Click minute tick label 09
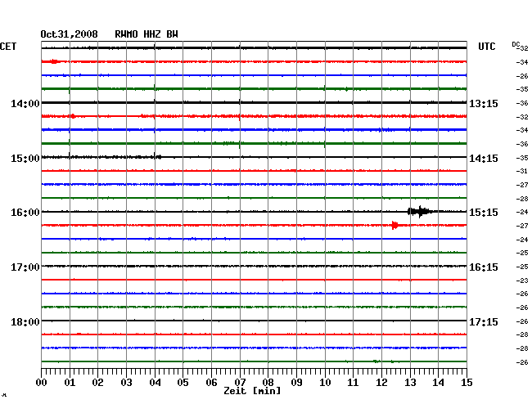Screen dimensions: 532x404 pos(296,383)
